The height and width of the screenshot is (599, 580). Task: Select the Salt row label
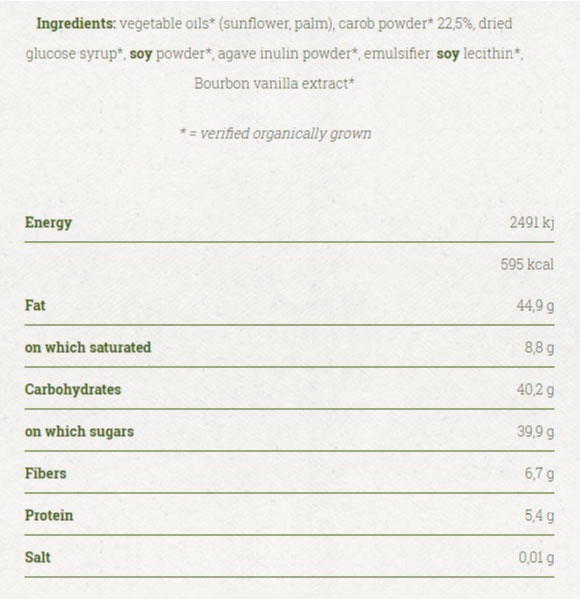pyautogui.click(x=37, y=558)
